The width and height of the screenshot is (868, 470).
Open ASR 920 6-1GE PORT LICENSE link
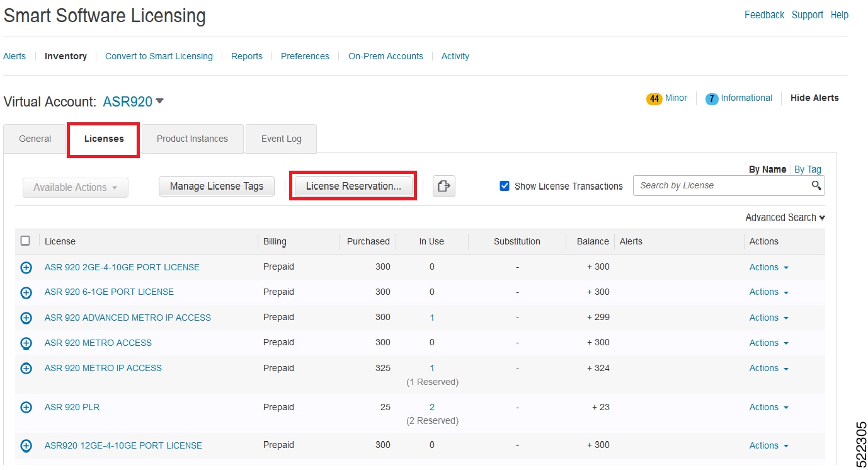coord(109,292)
